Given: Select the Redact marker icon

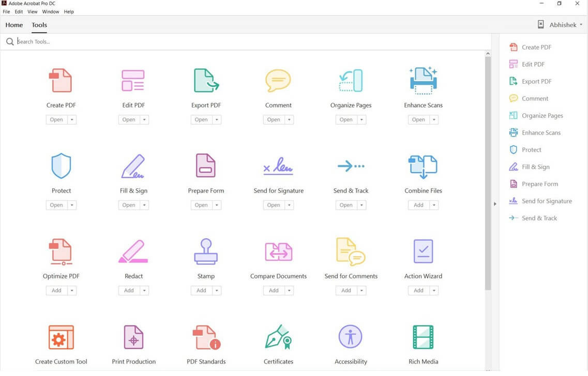Looking at the screenshot, I should click(x=133, y=252).
